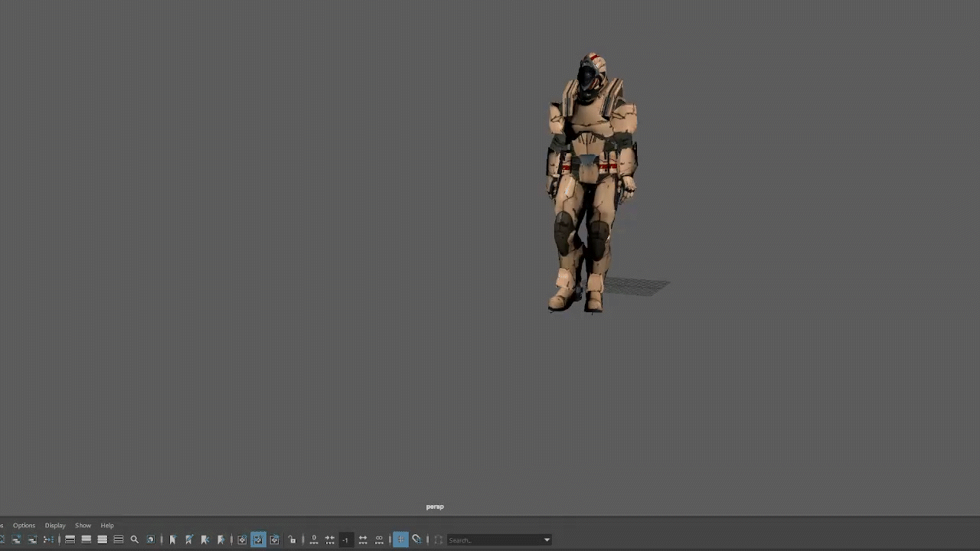Select the armored soldier character model

pos(590,184)
